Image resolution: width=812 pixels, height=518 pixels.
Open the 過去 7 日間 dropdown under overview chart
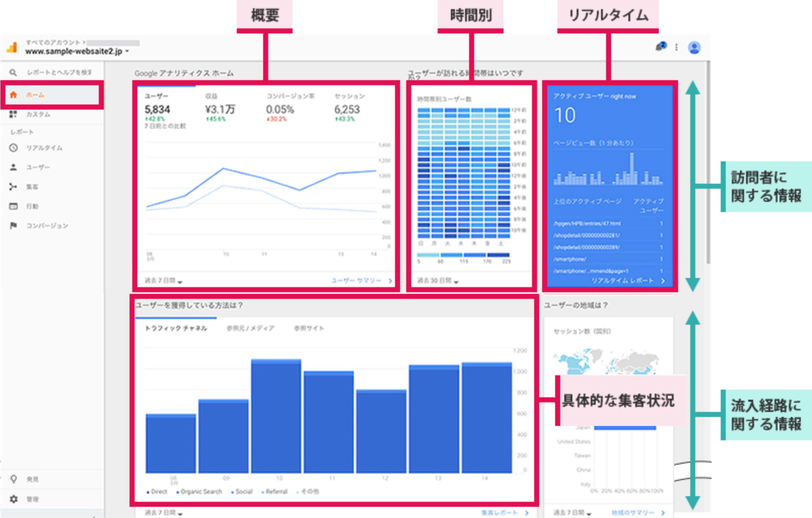pyautogui.click(x=163, y=281)
